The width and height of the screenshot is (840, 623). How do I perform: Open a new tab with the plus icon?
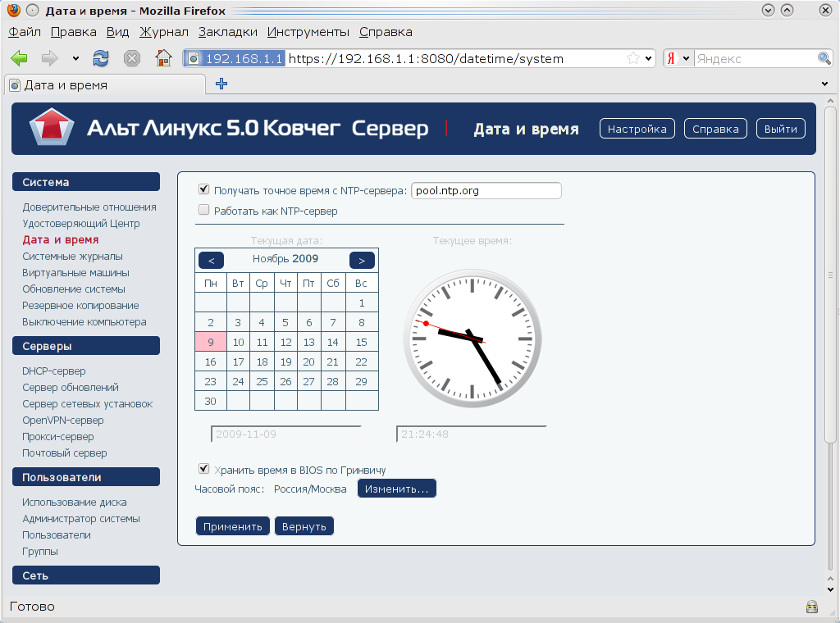pyautogui.click(x=221, y=84)
